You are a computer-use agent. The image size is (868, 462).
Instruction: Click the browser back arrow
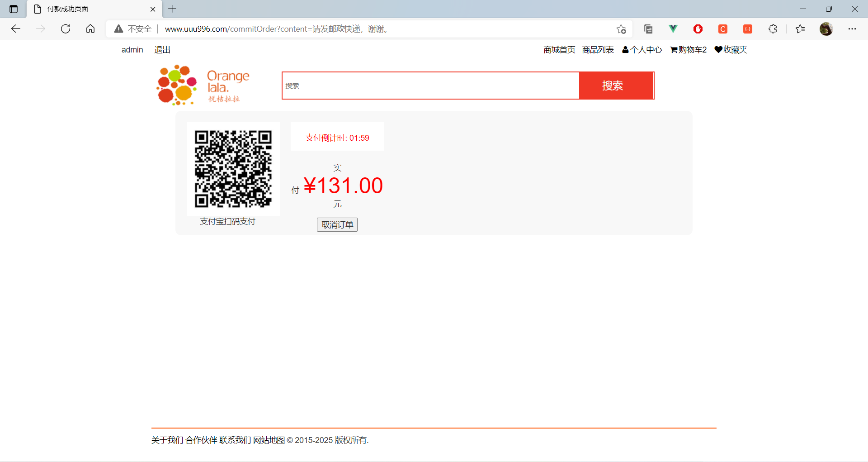click(16, 29)
